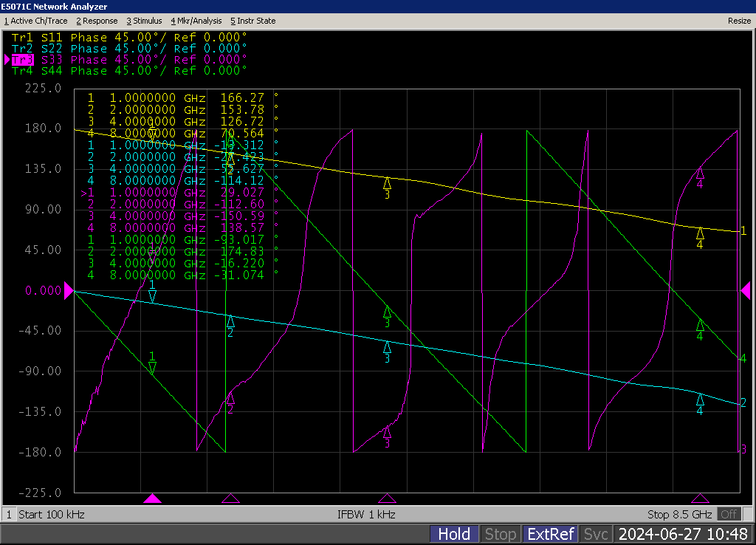
Task: Toggle the Hold status indicator
Action: click(x=454, y=534)
